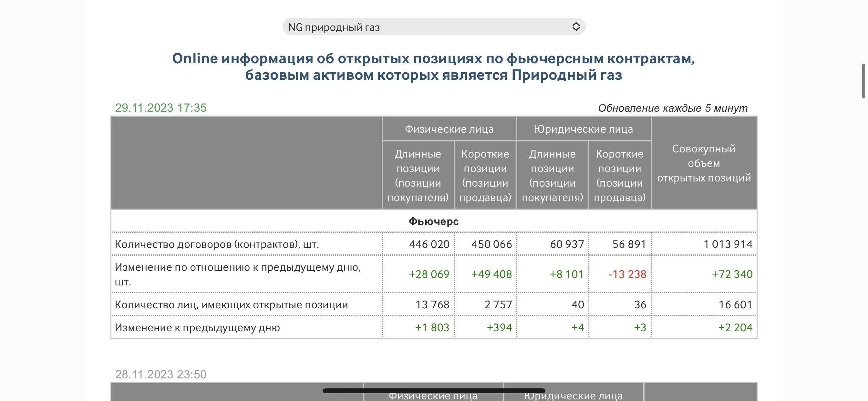
Task: Select the red value -13 238
Action: (627, 274)
